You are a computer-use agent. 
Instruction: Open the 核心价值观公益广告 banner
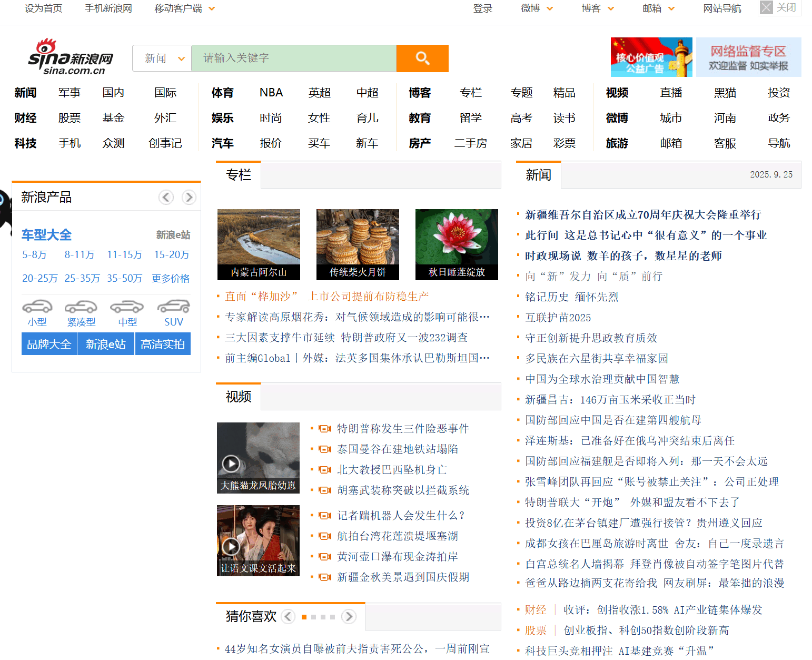pos(651,57)
